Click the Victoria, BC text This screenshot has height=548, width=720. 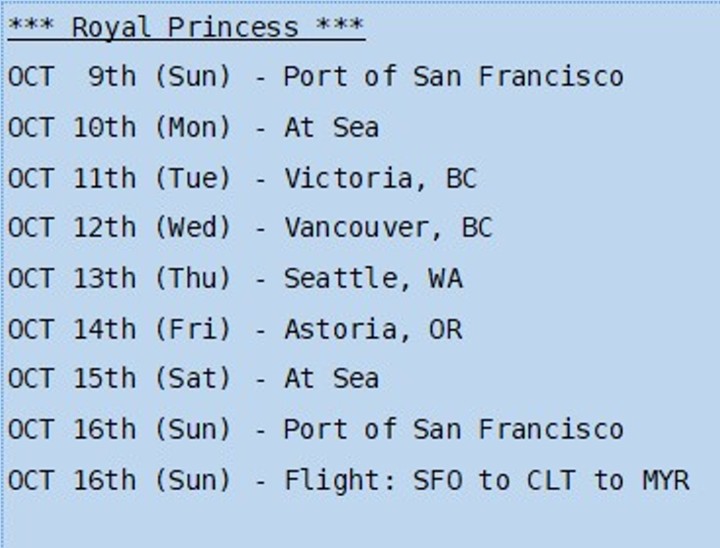point(380,178)
